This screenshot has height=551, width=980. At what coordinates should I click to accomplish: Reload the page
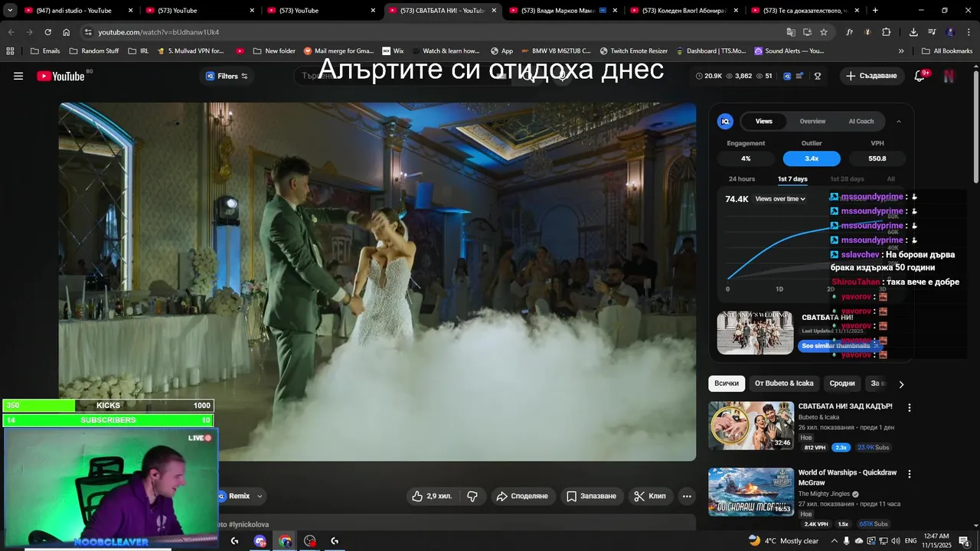pyautogui.click(x=47, y=32)
